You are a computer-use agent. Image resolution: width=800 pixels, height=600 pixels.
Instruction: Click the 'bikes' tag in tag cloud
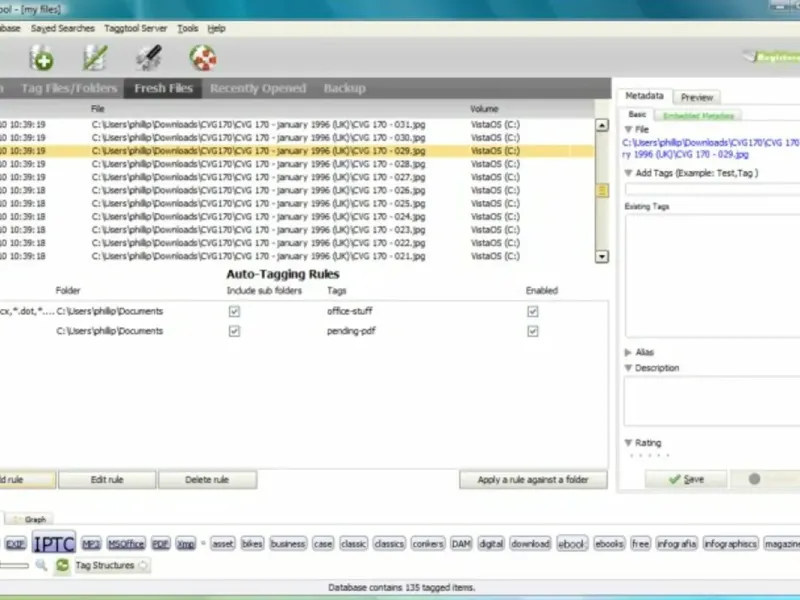tap(252, 544)
